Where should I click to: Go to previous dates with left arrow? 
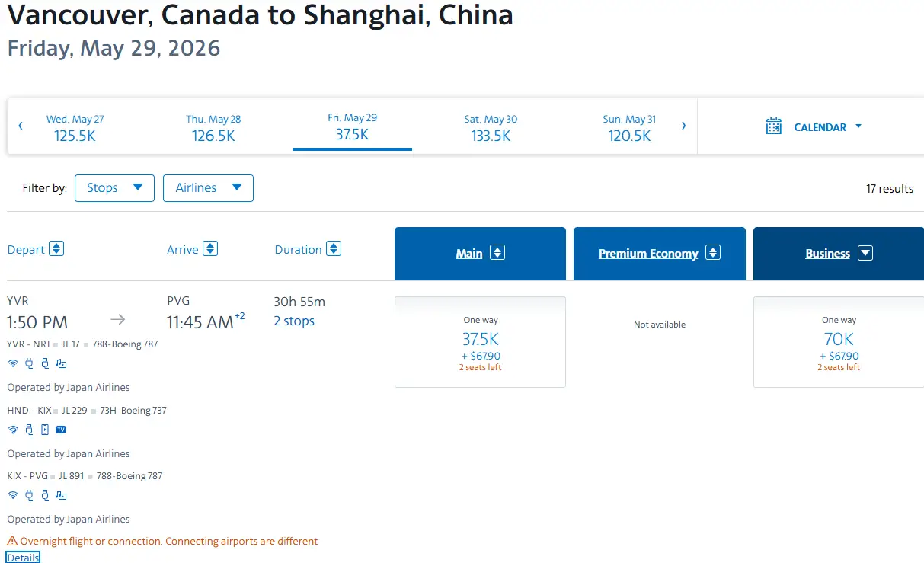tap(21, 126)
